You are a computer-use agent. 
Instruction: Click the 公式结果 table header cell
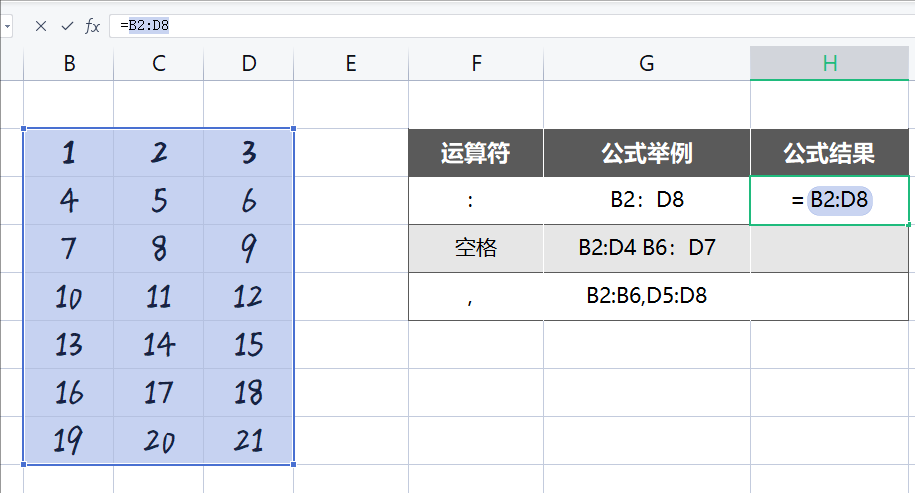(x=830, y=153)
